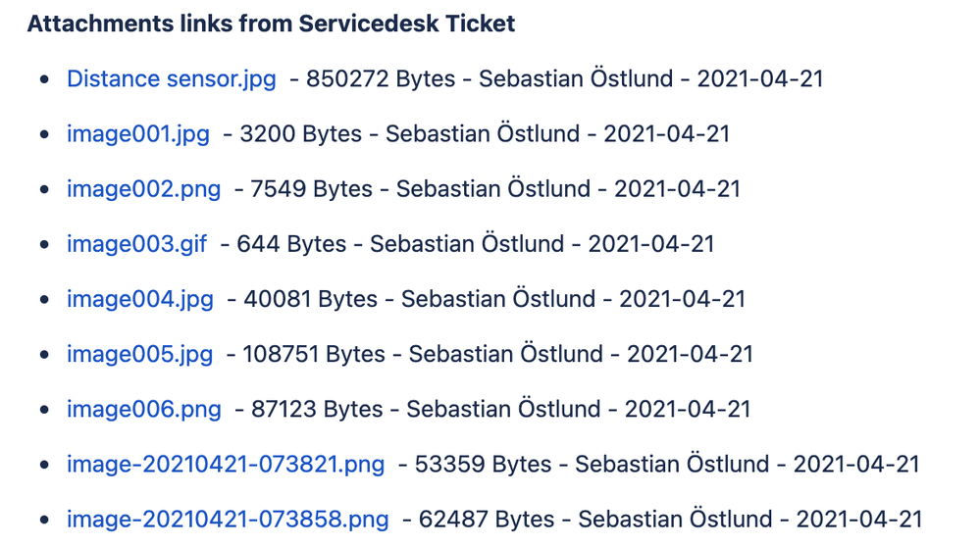
Task: Open the image002.png attachment link
Action: click(x=144, y=189)
